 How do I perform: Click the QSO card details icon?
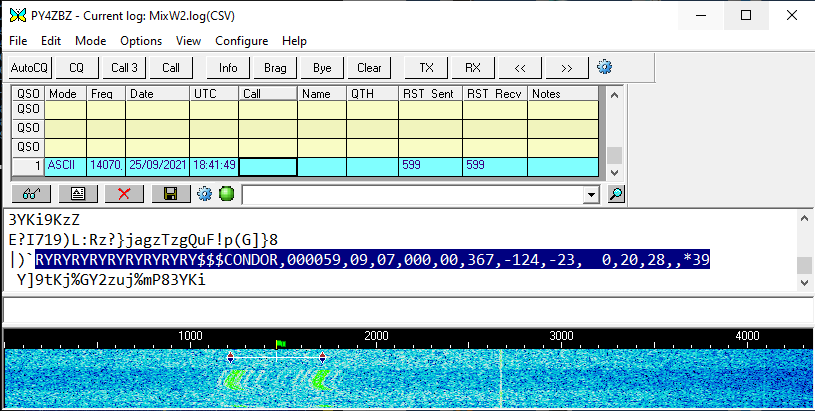point(77,194)
